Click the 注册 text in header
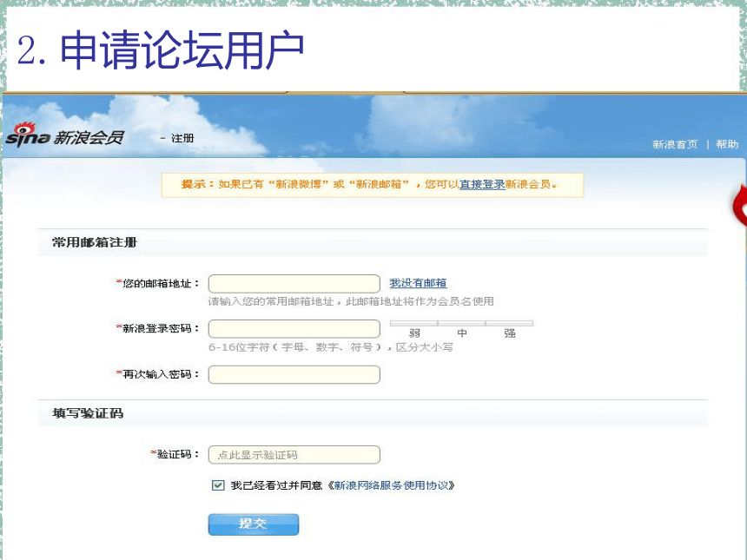 [182, 138]
